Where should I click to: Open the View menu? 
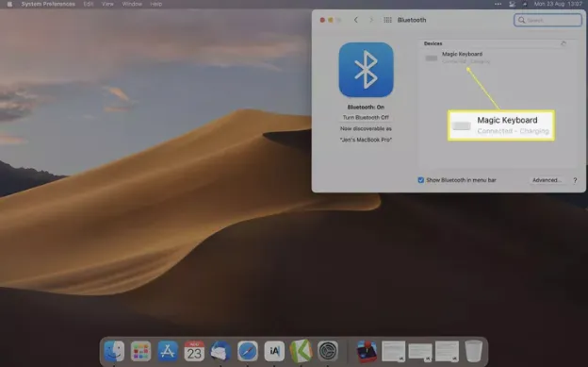(x=107, y=4)
